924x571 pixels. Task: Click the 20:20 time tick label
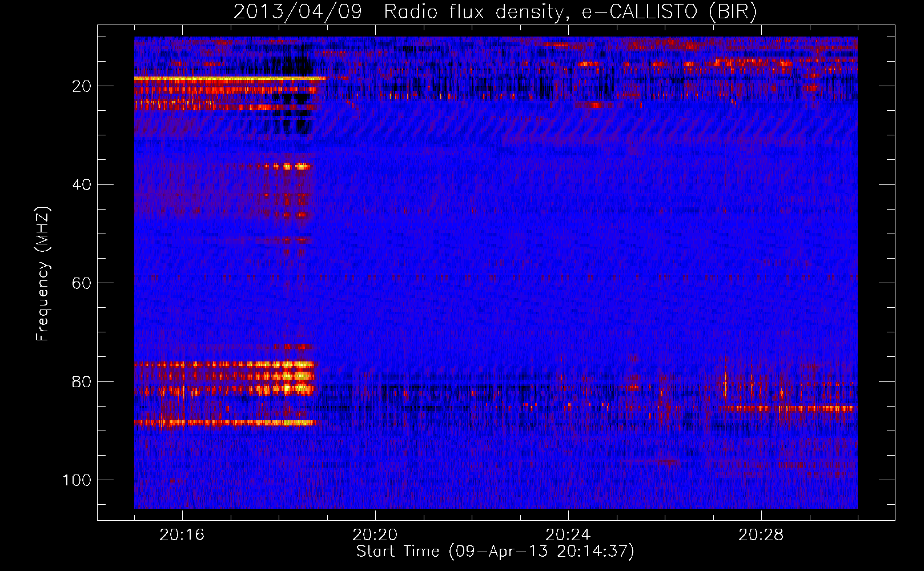[375, 535]
